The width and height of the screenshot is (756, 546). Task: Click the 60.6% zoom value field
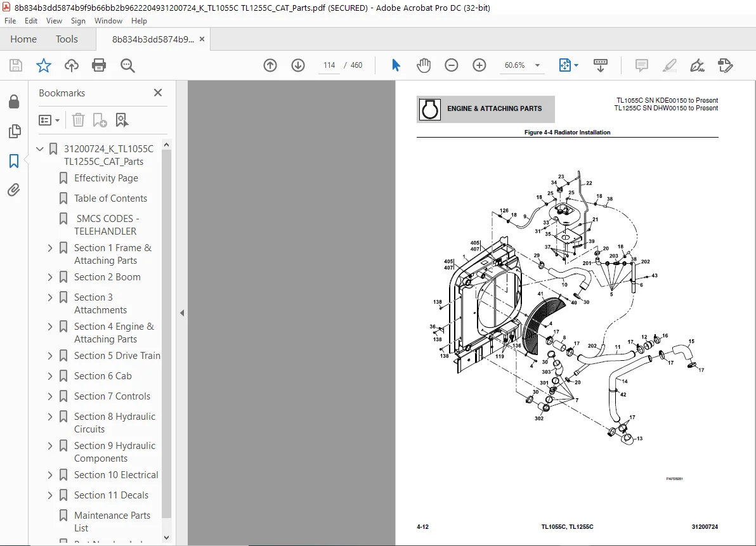[514, 65]
